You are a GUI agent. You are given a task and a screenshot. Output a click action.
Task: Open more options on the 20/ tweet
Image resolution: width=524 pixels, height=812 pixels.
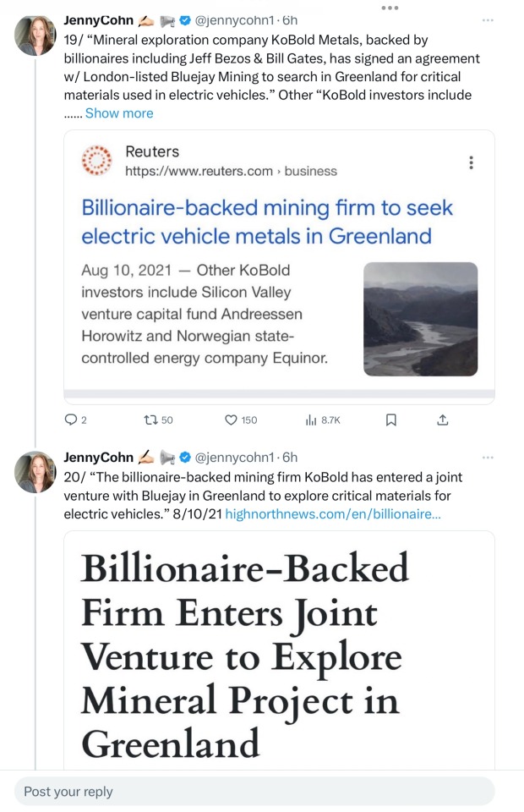click(x=487, y=458)
